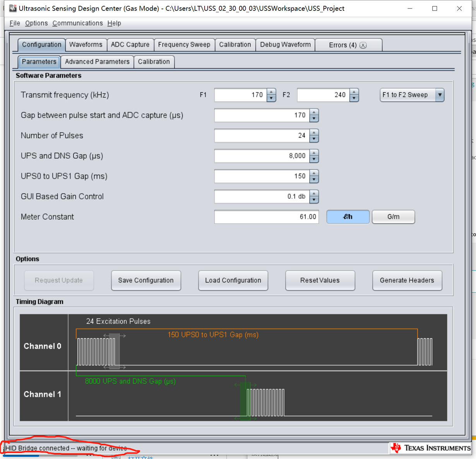Click the Channel 1 label in timing diagram
Screen dimensions: 476x459
[43, 394]
